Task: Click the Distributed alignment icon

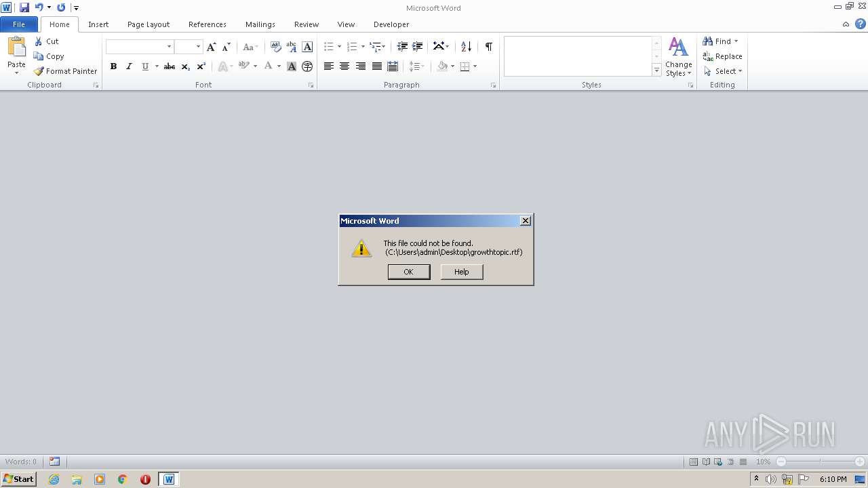Action: 393,66
